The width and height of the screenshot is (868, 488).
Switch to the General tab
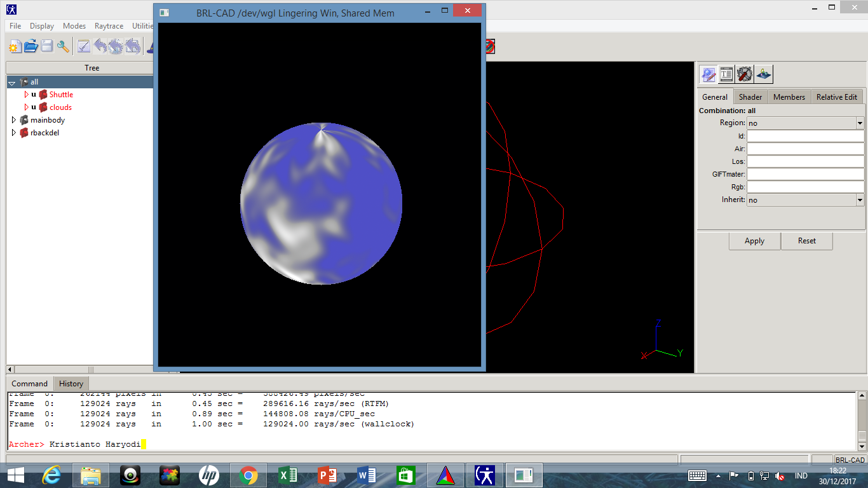[x=715, y=97]
